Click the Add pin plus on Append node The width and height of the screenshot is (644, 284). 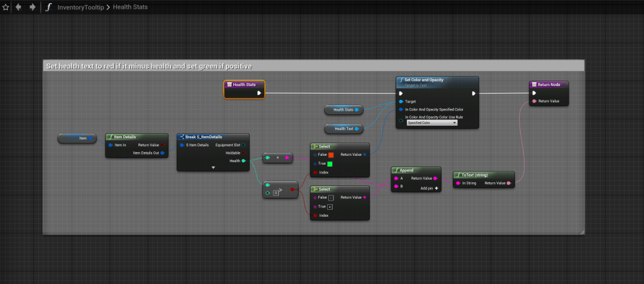[x=436, y=188]
